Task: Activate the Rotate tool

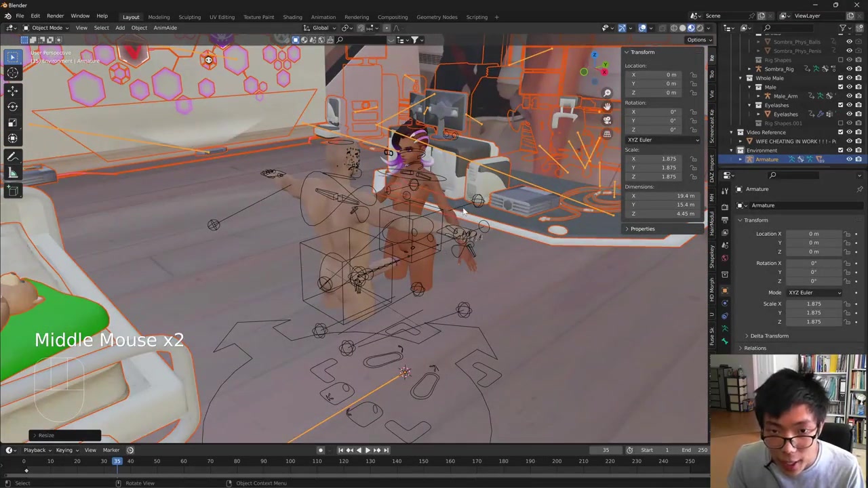Action: point(12,106)
